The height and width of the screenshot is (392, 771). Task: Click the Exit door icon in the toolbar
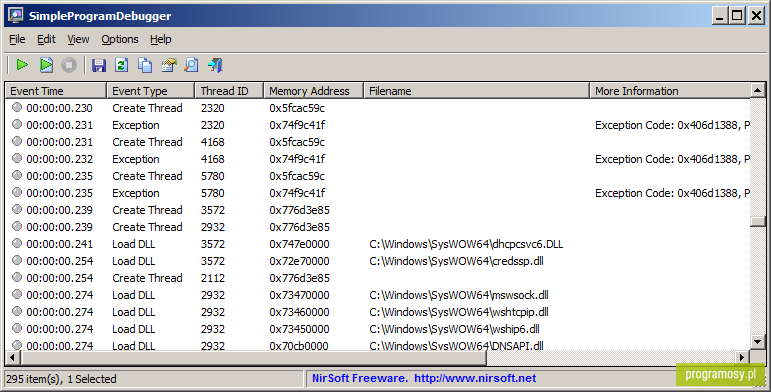(215, 65)
